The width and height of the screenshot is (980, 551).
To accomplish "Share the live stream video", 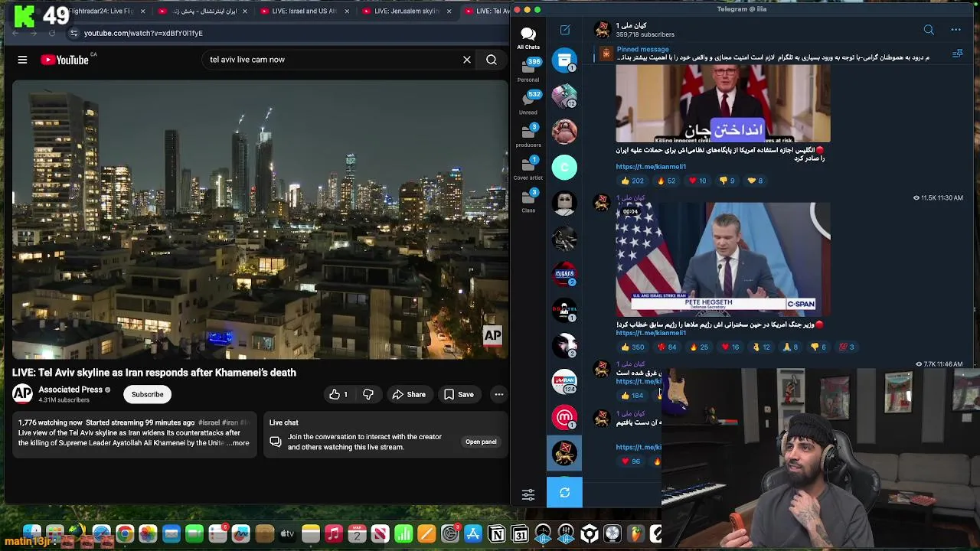I will tap(409, 394).
